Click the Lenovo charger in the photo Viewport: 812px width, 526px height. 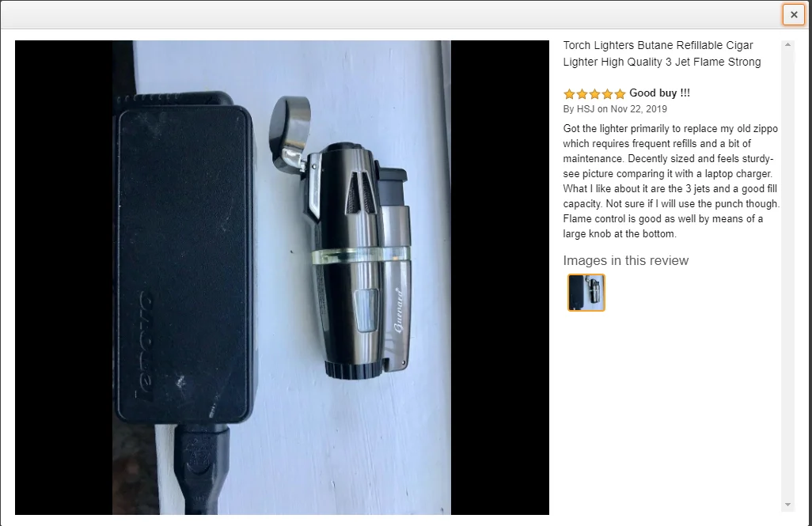(184, 259)
